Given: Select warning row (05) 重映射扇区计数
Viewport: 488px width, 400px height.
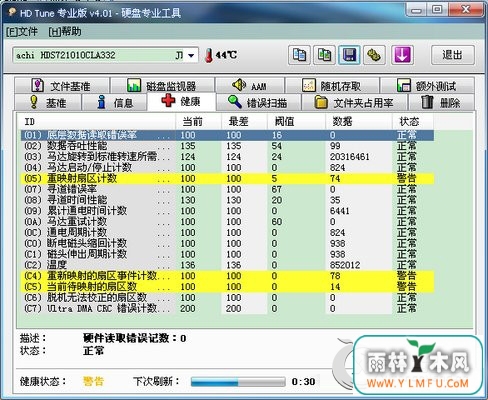Looking at the screenshot, I should click(227, 178).
